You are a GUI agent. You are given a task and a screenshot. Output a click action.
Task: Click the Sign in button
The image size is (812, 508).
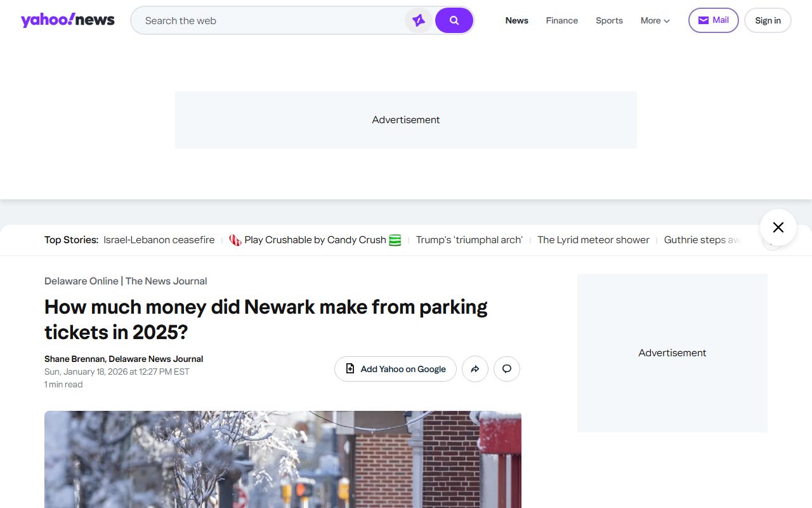pos(768,20)
